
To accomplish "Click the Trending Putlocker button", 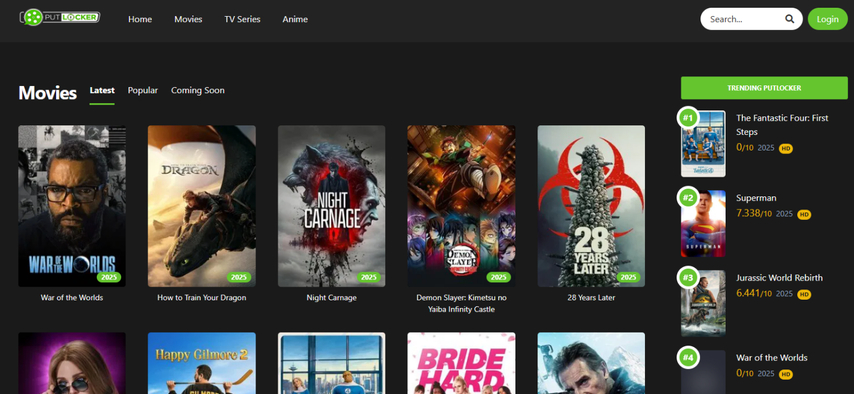I will [764, 88].
